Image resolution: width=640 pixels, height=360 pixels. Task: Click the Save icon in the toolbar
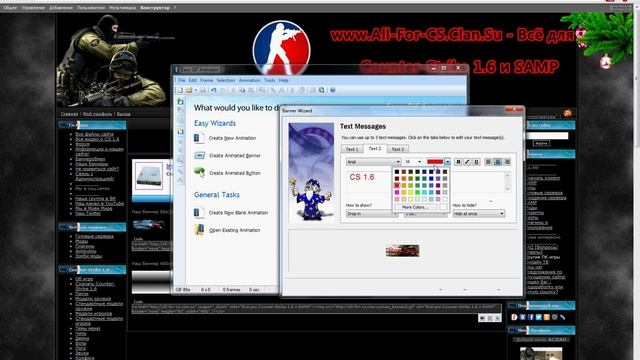point(203,90)
